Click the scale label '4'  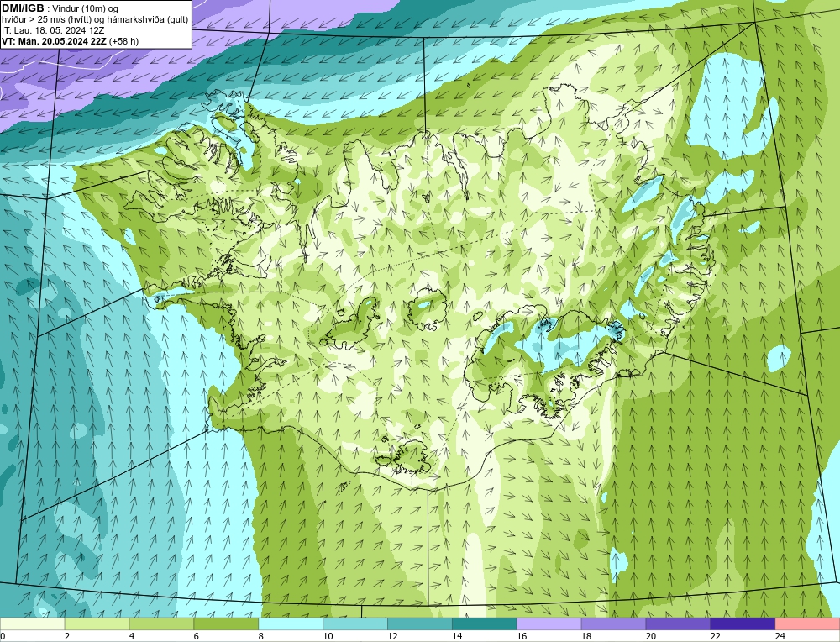tap(132, 636)
